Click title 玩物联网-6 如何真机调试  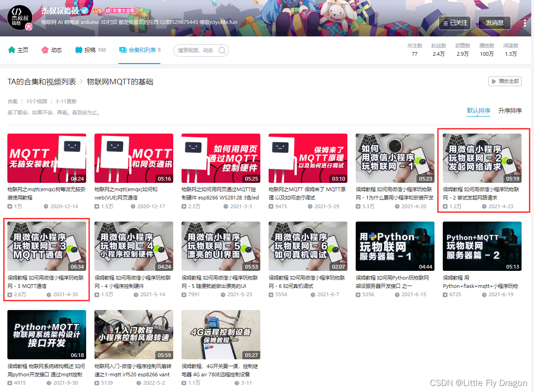(307, 281)
